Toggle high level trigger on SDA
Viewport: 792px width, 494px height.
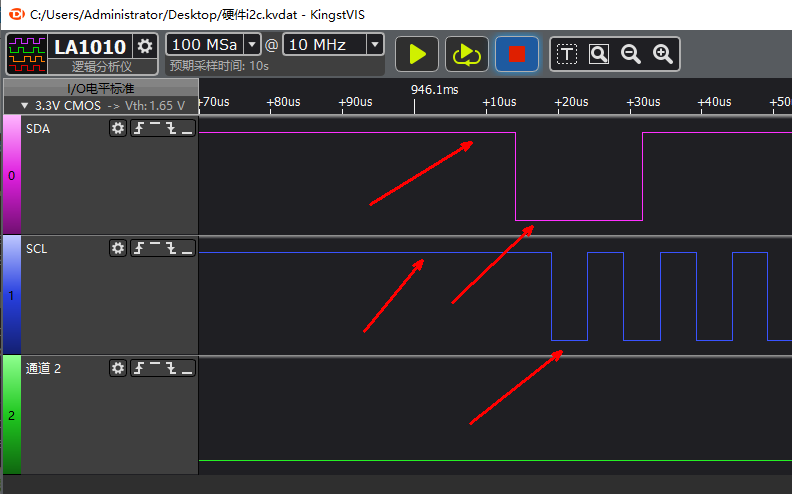pyautogui.click(x=156, y=128)
